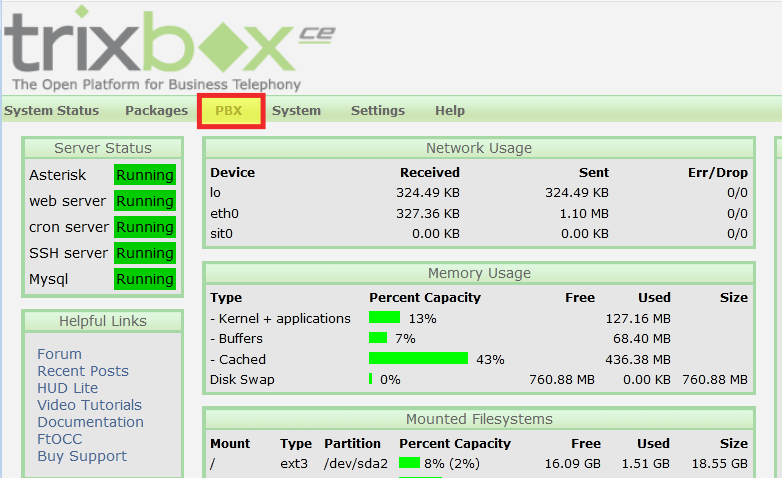The image size is (782, 478).
Task: Click the 16.09 GB free value
Action: (x=573, y=464)
